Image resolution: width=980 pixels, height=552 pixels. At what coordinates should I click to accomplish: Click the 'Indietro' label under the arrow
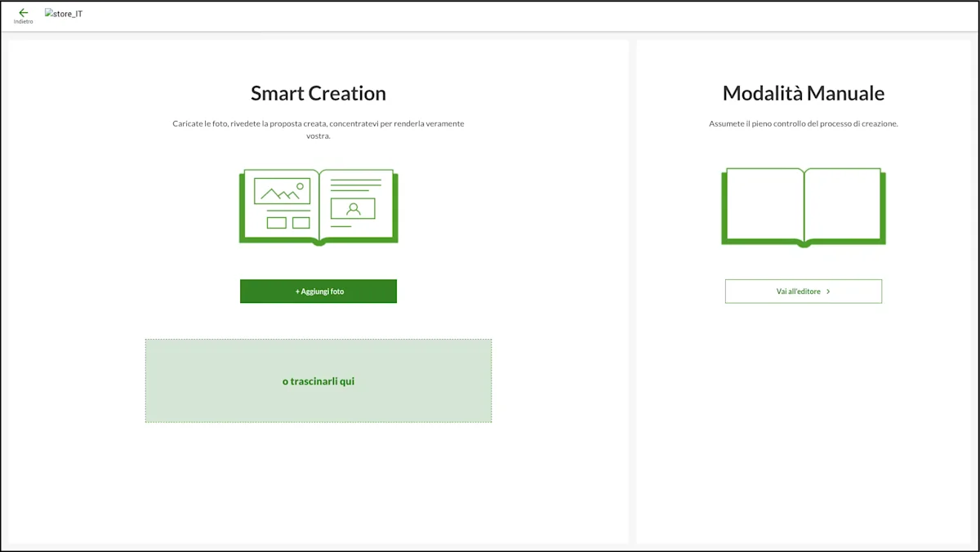pos(23,22)
